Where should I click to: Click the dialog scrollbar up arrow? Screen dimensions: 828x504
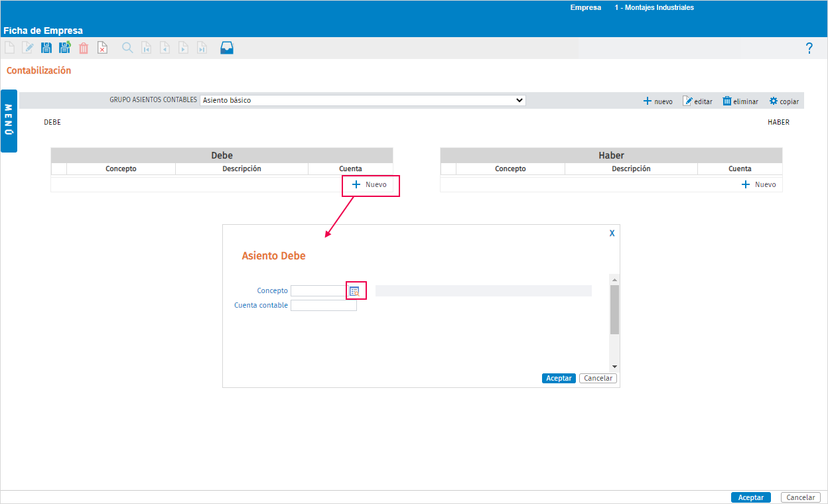[x=614, y=280]
